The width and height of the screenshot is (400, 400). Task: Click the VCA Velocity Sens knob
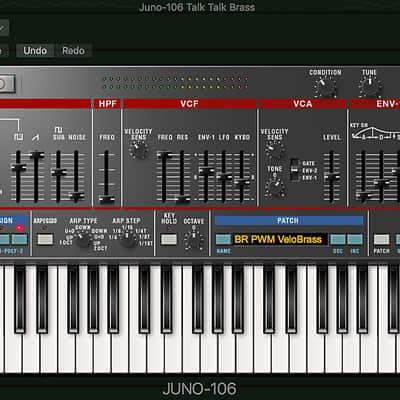pos(275,150)
